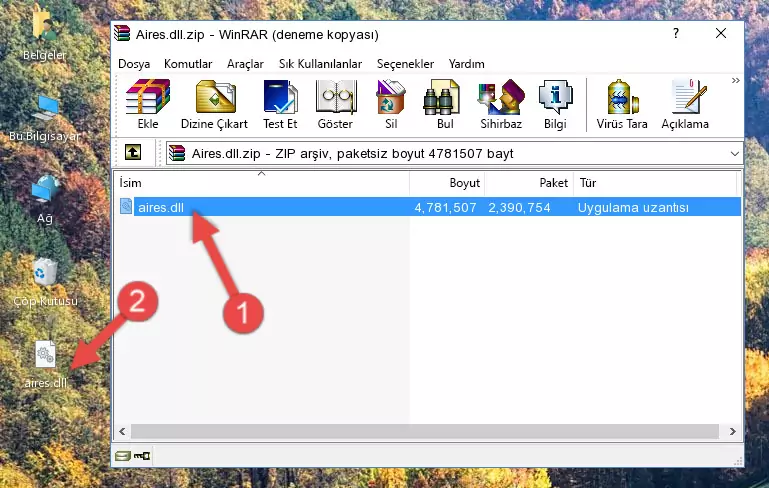The width and height of the screenshot is (769, 488).
Task: Open the Dosya menu
Action: (x=134, y=64)
